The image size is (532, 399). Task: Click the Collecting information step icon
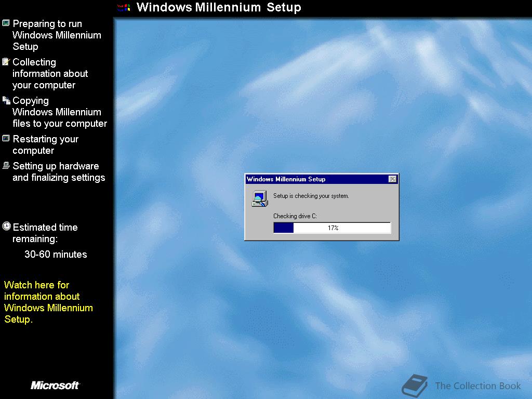[x=6, y=61]
